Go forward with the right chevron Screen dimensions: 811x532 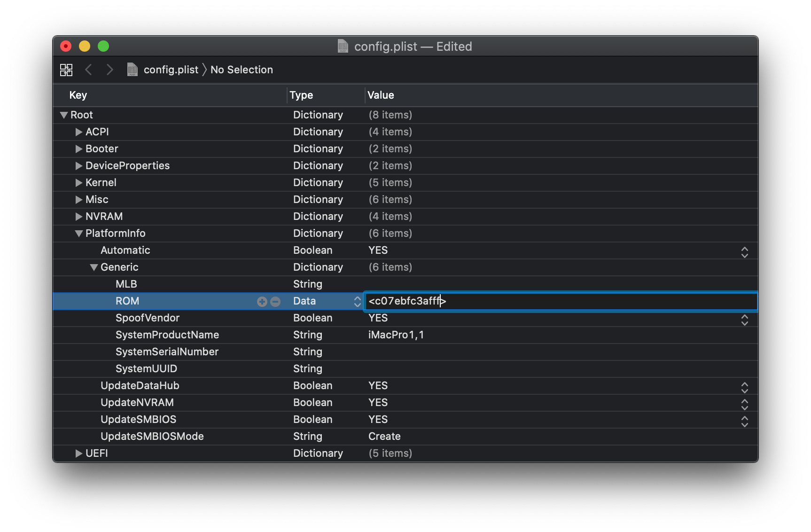tap(110, 70)
